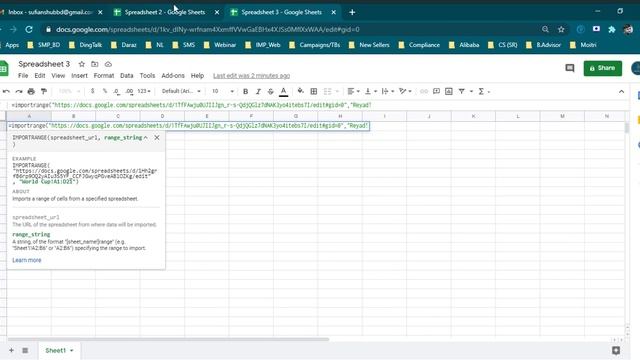Viewport: 640px width, 360px height.
Task: Open the move to folder icon
Action: coord(95,64)
